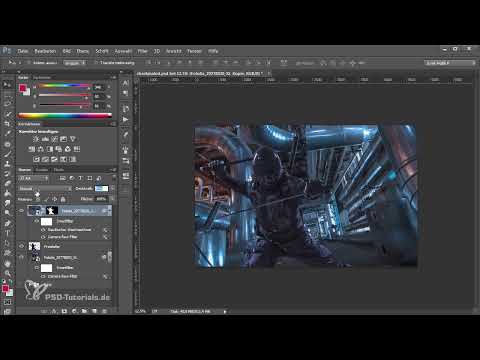Open the Gruppe auto-select dropdown
480x360 pixels.
pyautogui.click(x=75, y=63)
